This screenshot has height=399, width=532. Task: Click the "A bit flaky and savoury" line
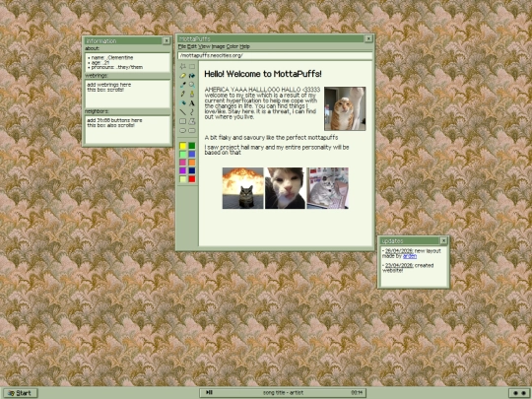pos(271,137)
